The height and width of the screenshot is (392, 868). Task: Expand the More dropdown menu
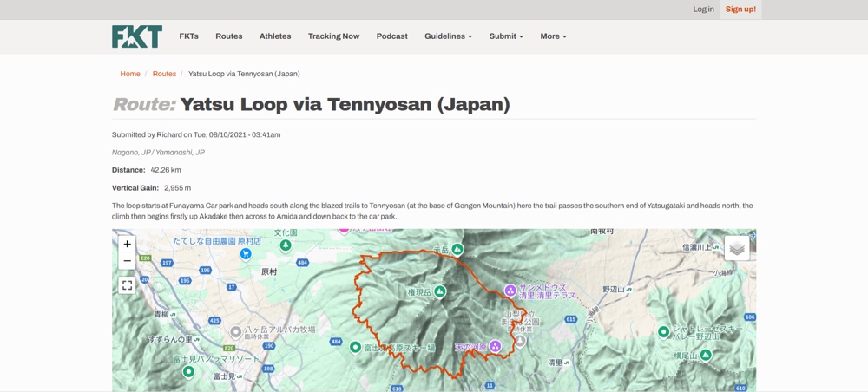click(554, 36)
